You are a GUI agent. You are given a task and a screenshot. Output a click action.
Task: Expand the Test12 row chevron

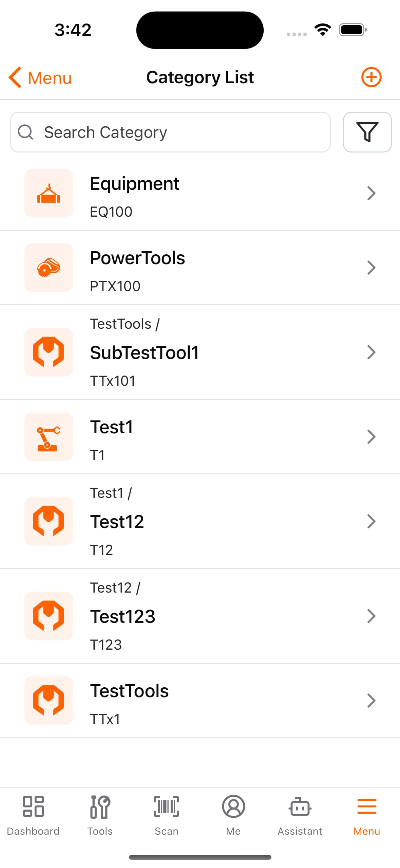point(371,521)
